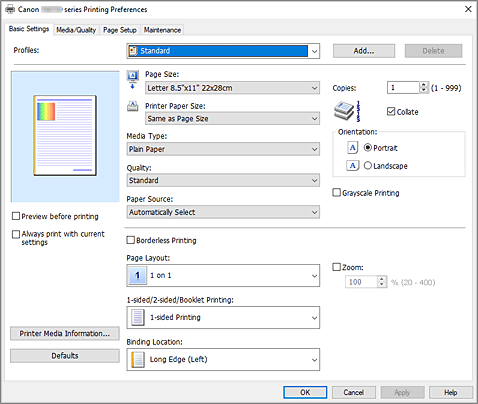Click the Long Edge binding icon

pos(138,359)
